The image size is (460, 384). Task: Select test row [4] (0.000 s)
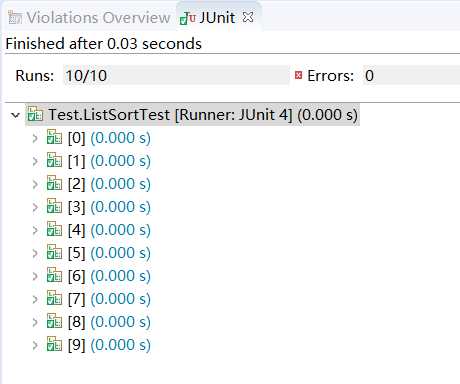109,230
